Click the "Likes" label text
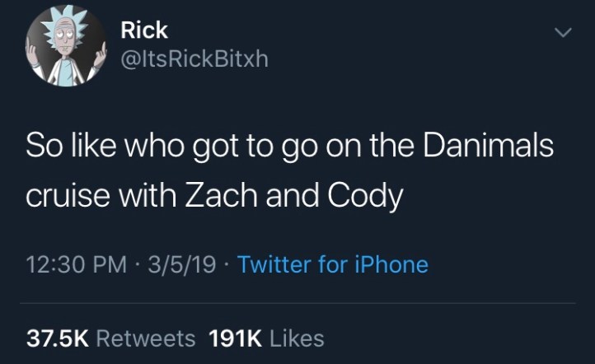Screen dimensions: 595x364 (297, 338)
